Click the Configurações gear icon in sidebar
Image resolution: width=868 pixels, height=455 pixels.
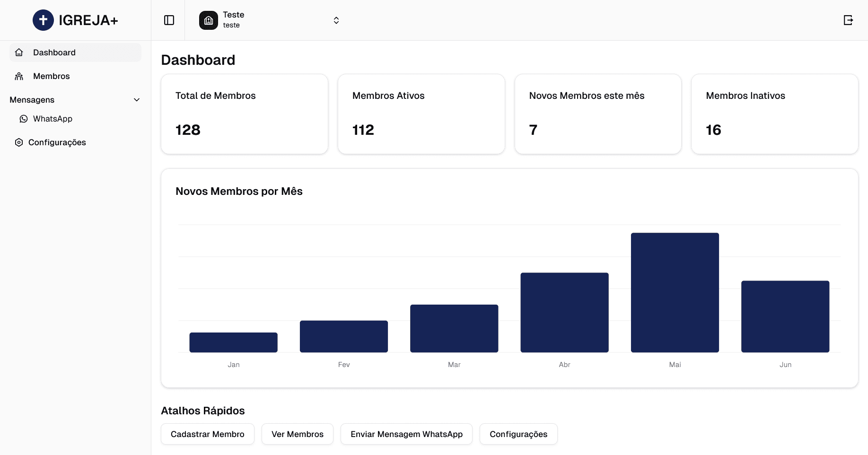pos(19,142)
